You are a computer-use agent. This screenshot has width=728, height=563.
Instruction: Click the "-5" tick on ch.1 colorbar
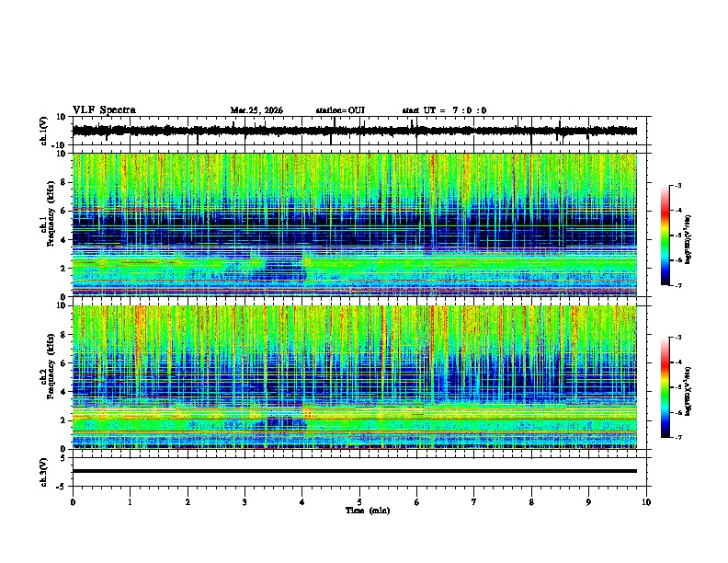coord(678,236)
